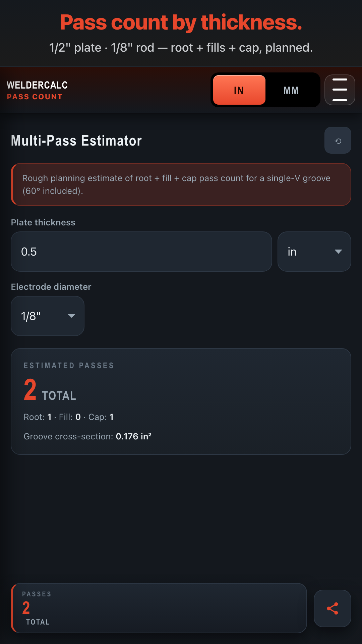Image resolution: width=362 pixels, height=644 pixels.
Task: Click the WELDERCALC logo text
Action: pos(37,85)
